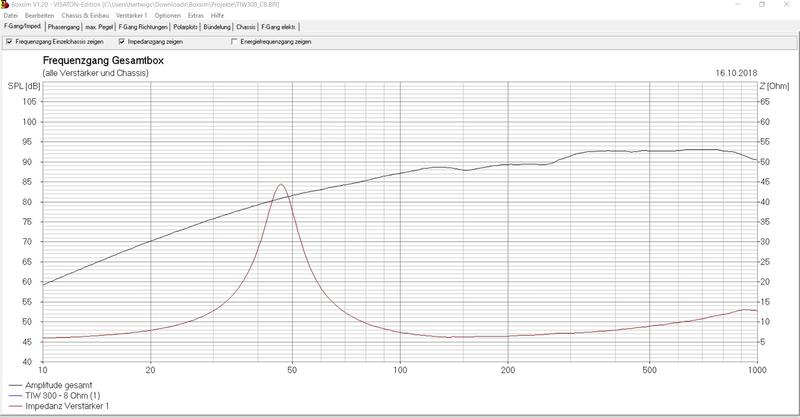
Task: Click the Z [Ohm] axis label
Action: point(774,86)
